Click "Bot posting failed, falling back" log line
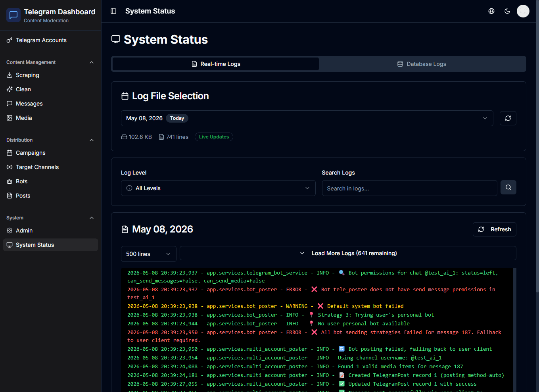This screenshot has height=392, width=539. click(x=309, y=349)
